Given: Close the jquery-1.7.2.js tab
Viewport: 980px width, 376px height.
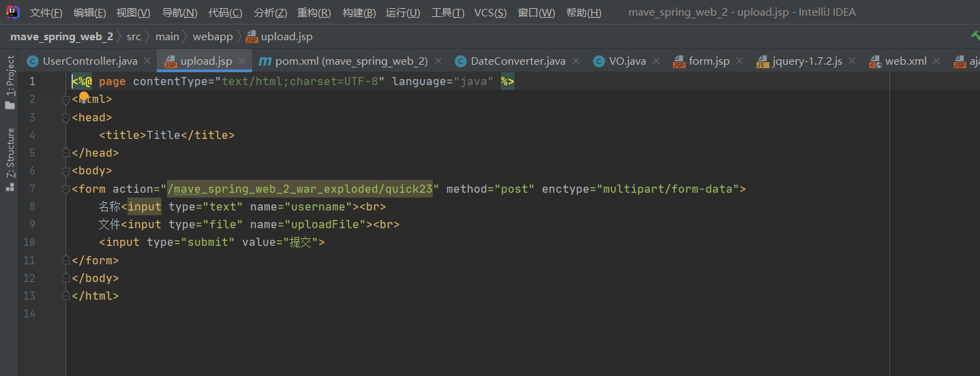Looking at the screenshot, I should [x=853, y=61].
